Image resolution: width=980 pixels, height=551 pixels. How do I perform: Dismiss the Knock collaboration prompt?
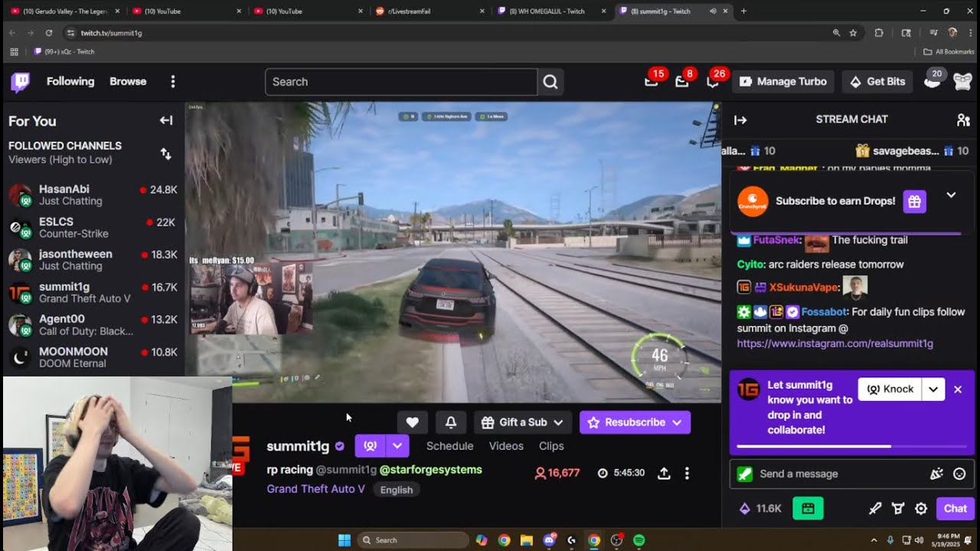pyautogui.click(x=958, y=390)
